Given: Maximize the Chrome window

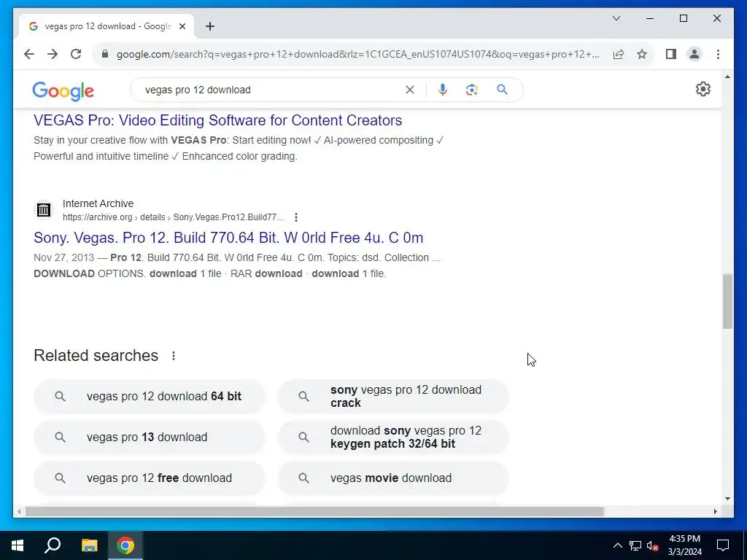Looking at the screenshot, I should tap(683, 18).
